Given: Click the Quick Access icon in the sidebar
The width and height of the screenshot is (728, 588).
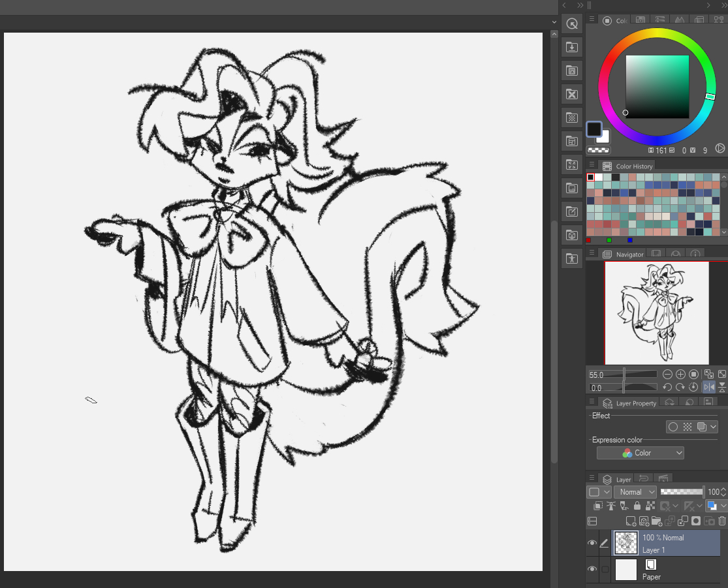Looking at the screenshot, I should pos(572,23).
